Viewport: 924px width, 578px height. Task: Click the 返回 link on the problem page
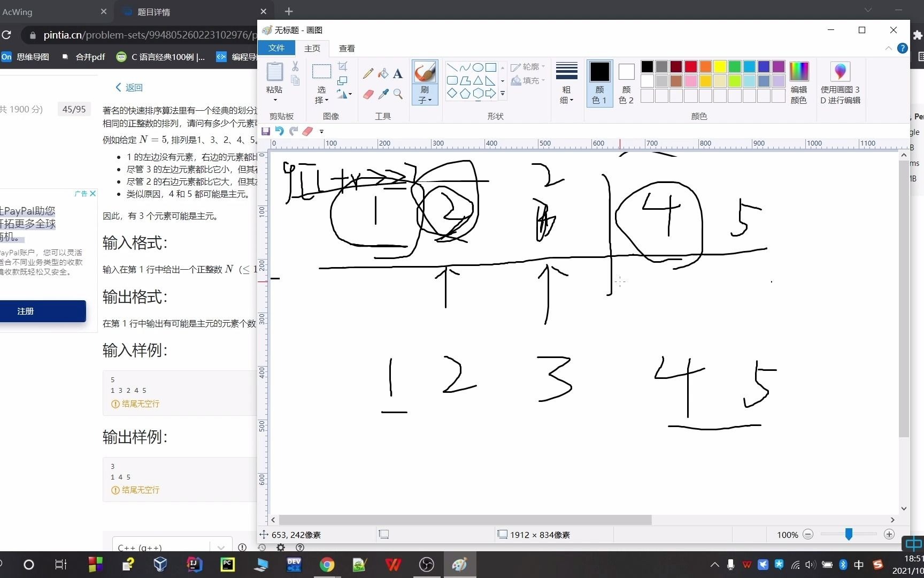point(129,87)
